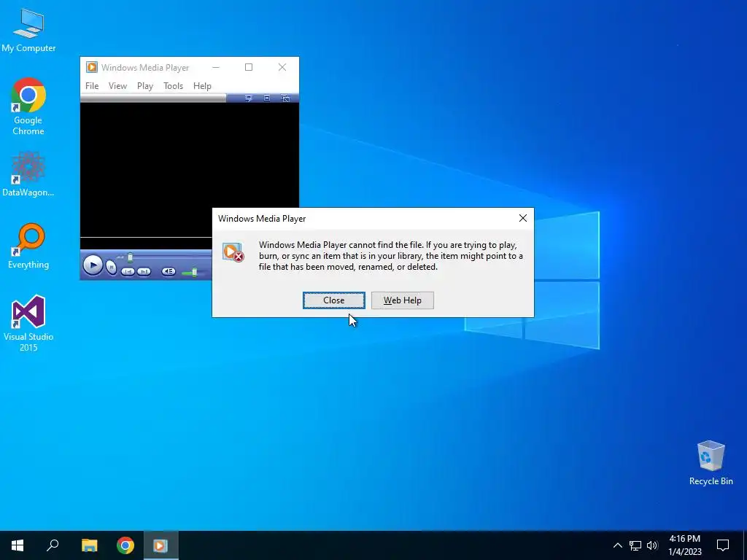Click the Media Player title bar icon

click(x=91, y=67)
